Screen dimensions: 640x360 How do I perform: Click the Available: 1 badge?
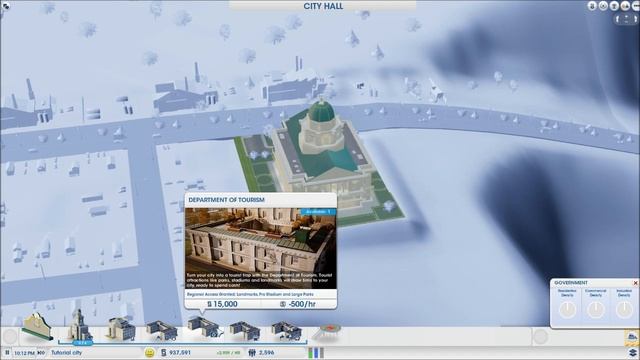318,212
